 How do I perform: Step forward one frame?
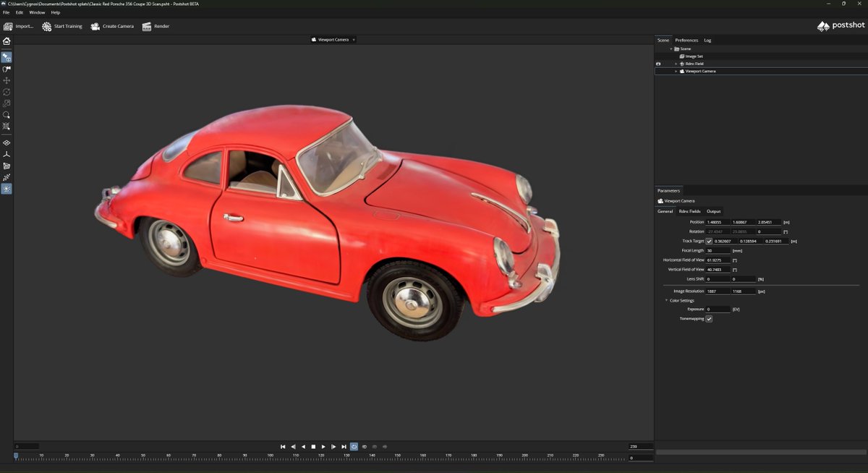coord(333,447)
